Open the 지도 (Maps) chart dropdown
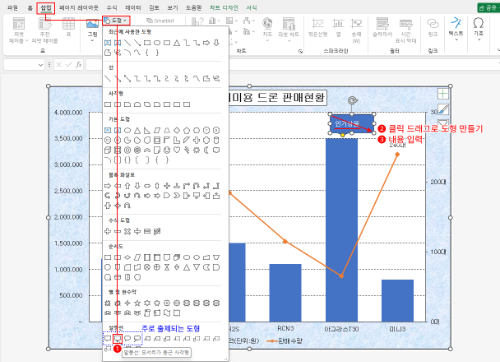Screen dimensions: 500x362 point(267,29)
